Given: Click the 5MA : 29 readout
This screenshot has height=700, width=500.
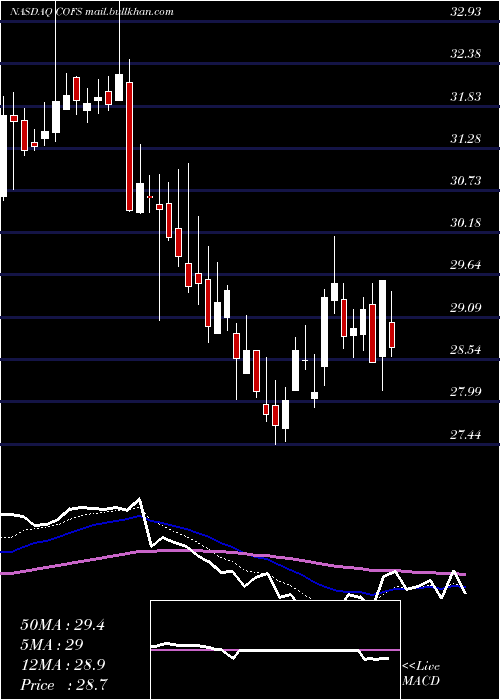Looking at the screenshot, I should tap(52, 645).
